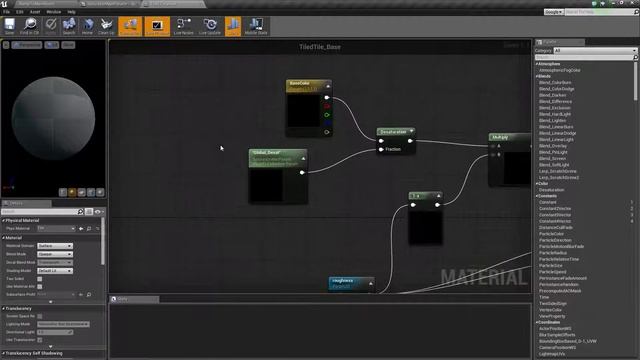Open the Palette Category dropdown
Screen dimensions: 640x360
(595, 51)
